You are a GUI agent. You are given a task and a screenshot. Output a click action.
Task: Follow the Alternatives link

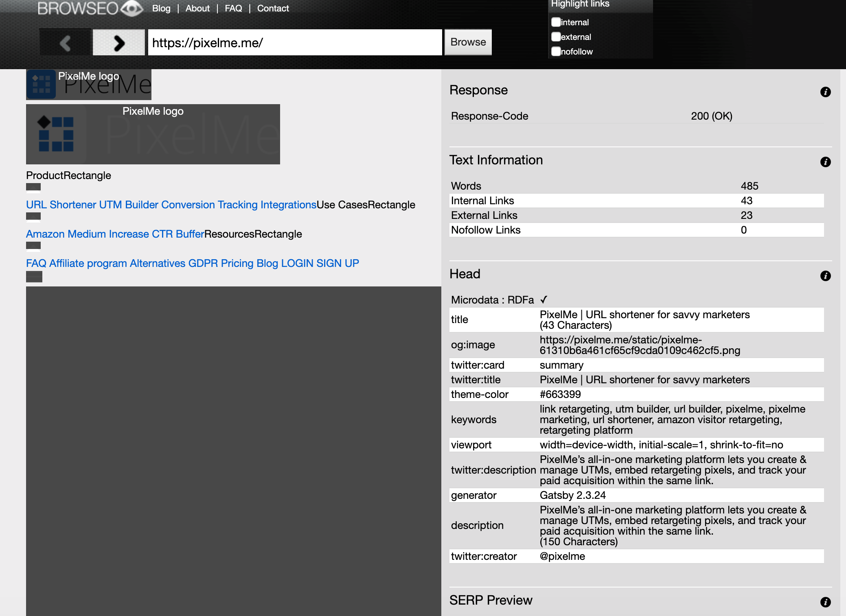click(x=158, y=263)
